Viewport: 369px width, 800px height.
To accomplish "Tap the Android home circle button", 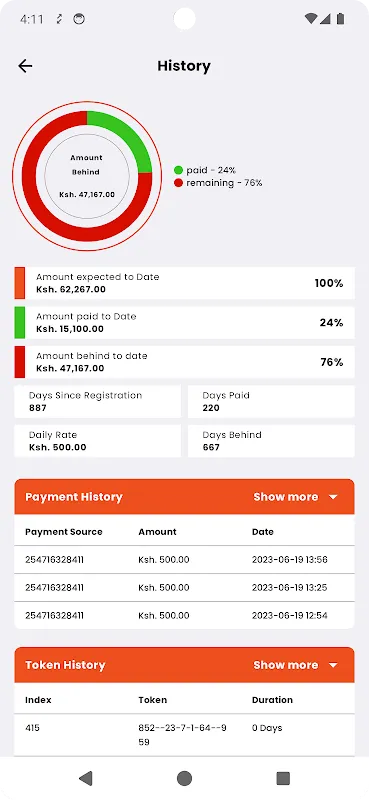I will (184, 778).
